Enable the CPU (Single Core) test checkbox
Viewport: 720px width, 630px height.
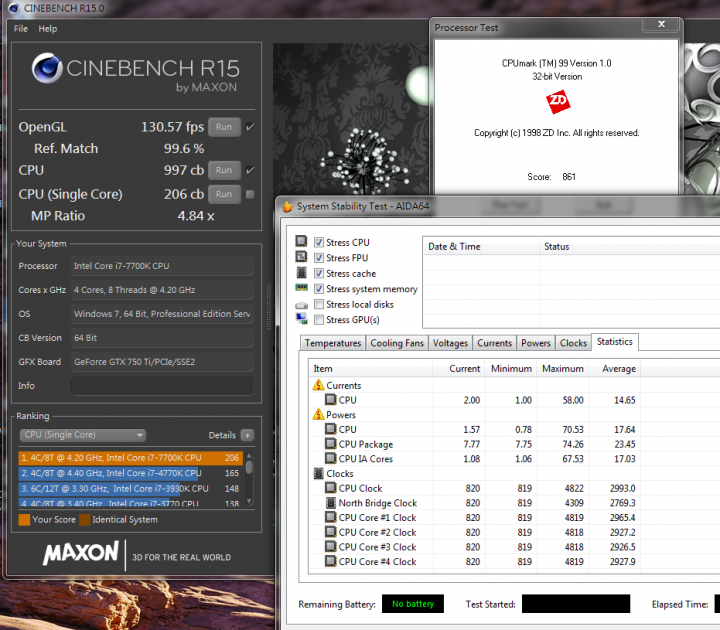250,194
